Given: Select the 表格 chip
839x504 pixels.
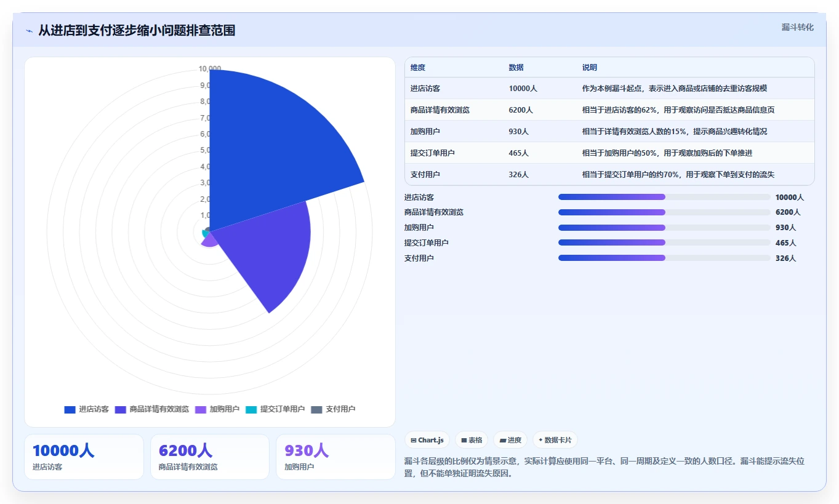Looking at the screenshot, I should pos(472,440).
